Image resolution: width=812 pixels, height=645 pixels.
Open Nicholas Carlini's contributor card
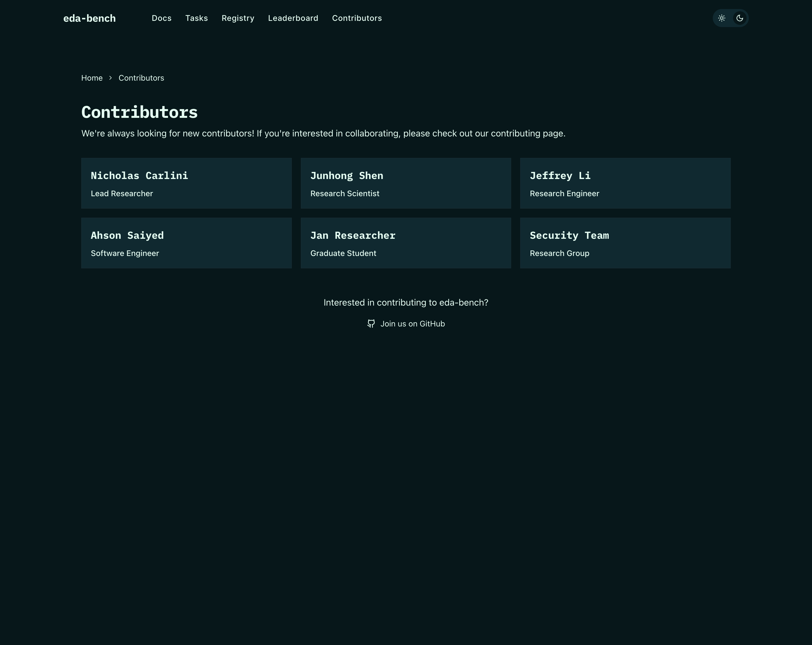click(x=186, y=183)
